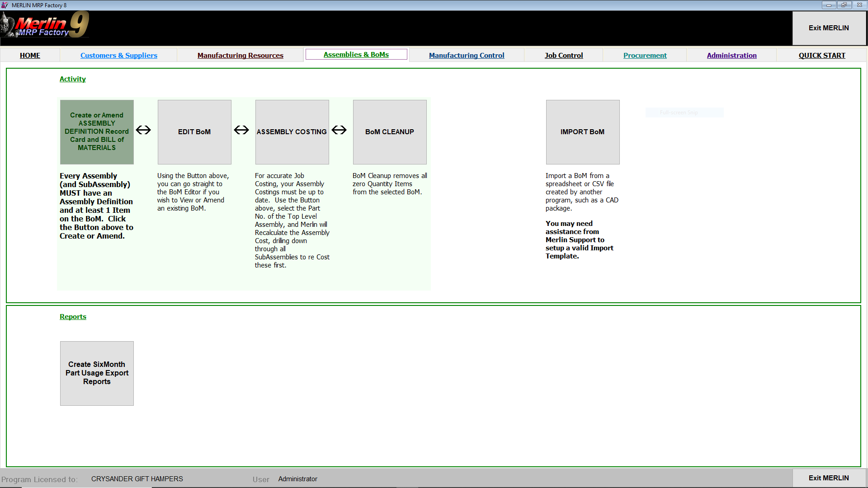868x488 pixels.
Task: Switch to the HOME tab
Action: pos(30,55)
